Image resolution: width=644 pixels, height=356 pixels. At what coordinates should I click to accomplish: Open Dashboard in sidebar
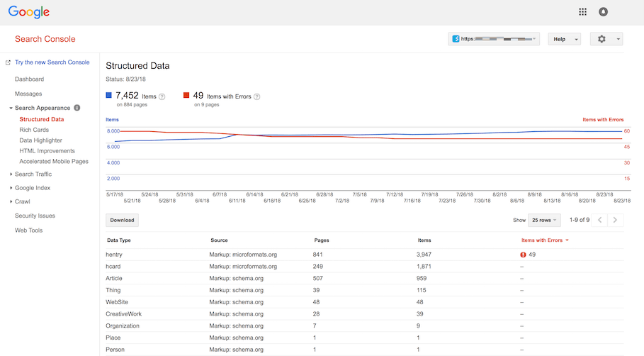point(29,79)
